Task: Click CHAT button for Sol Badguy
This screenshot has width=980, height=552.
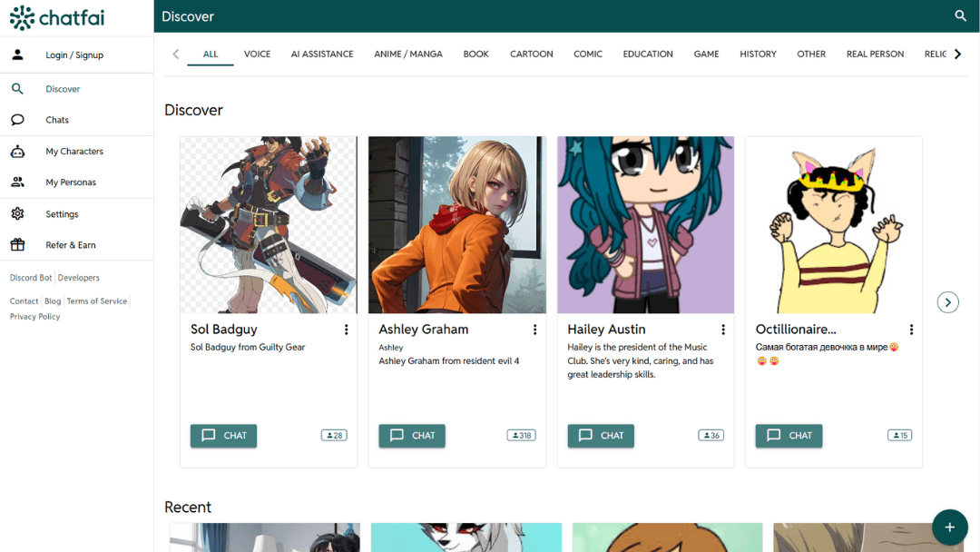Action: (x=223, y=436)
